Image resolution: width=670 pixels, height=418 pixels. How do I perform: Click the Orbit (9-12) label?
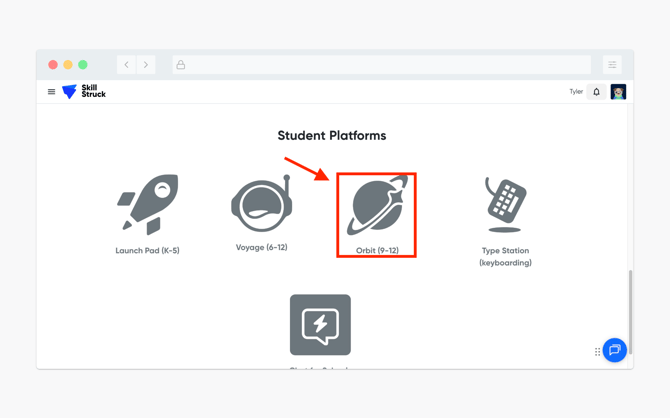377,250
